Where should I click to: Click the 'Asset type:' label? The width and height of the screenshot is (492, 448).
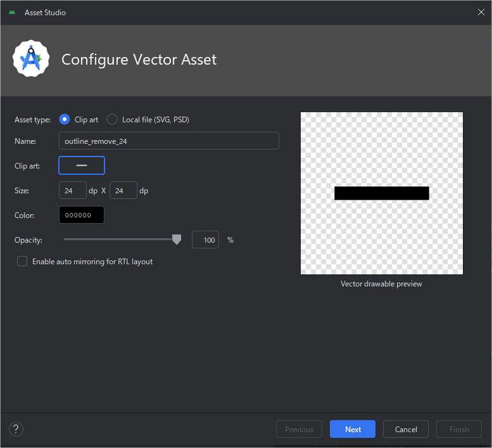(33, 120)
